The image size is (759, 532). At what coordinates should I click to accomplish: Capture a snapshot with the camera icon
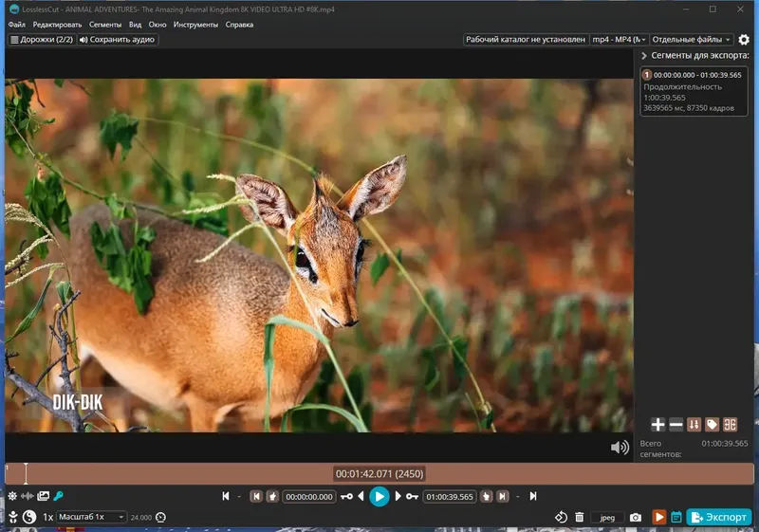(636, 518)
